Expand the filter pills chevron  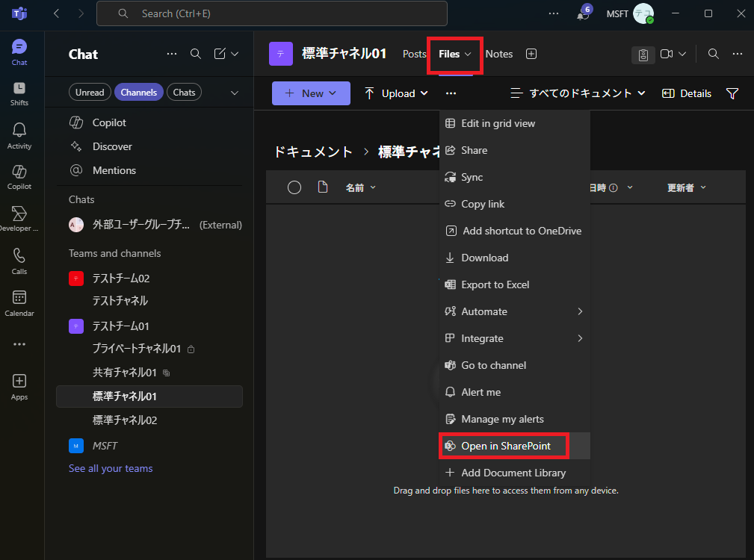(235, 93)
